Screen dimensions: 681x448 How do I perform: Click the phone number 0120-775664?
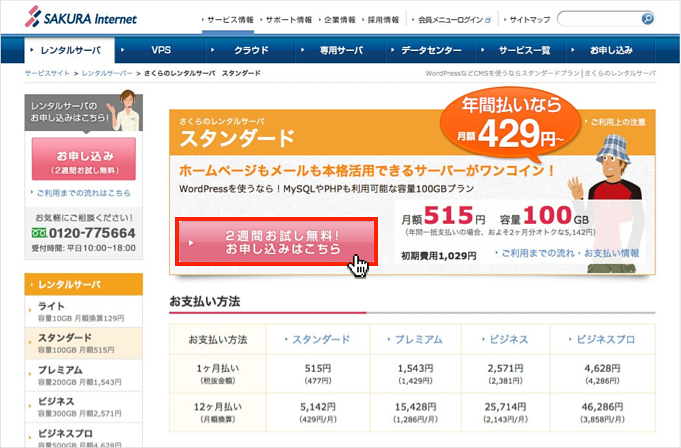pyautogui.click(x=92, y=233)
